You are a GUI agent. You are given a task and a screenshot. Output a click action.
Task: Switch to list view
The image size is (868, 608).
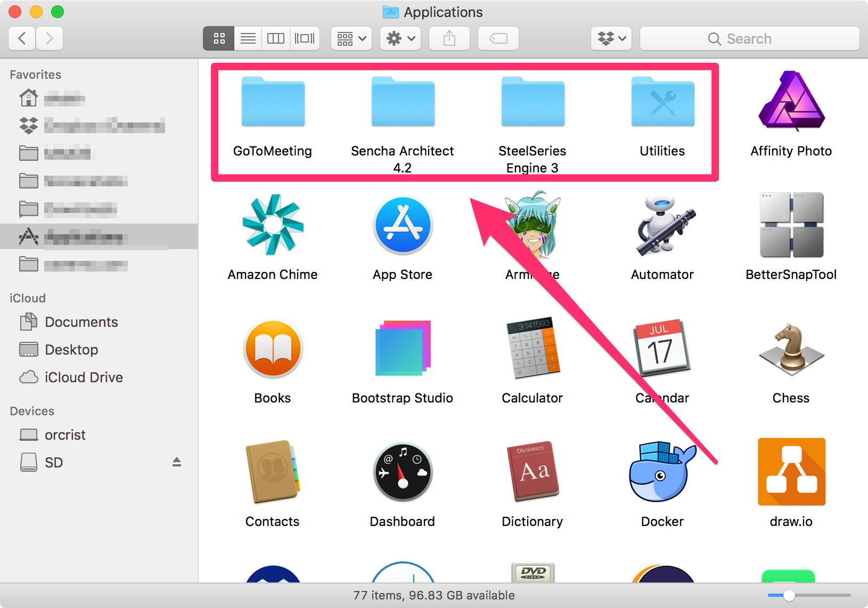[248, 38]
